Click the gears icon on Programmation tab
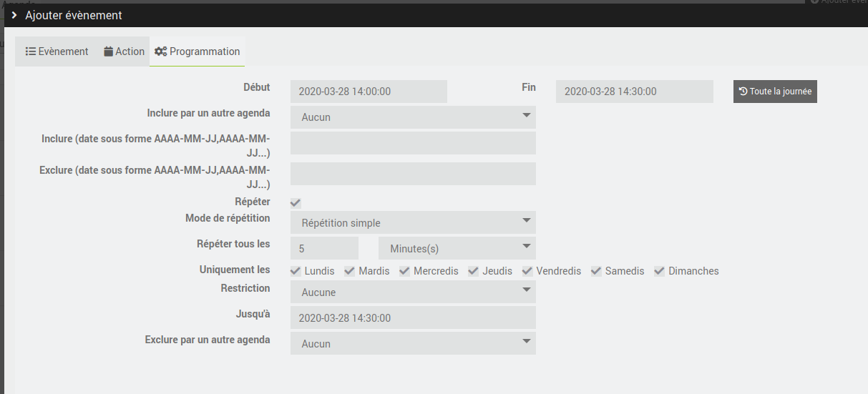Screen dimensions: 868x394 point(161,51)
